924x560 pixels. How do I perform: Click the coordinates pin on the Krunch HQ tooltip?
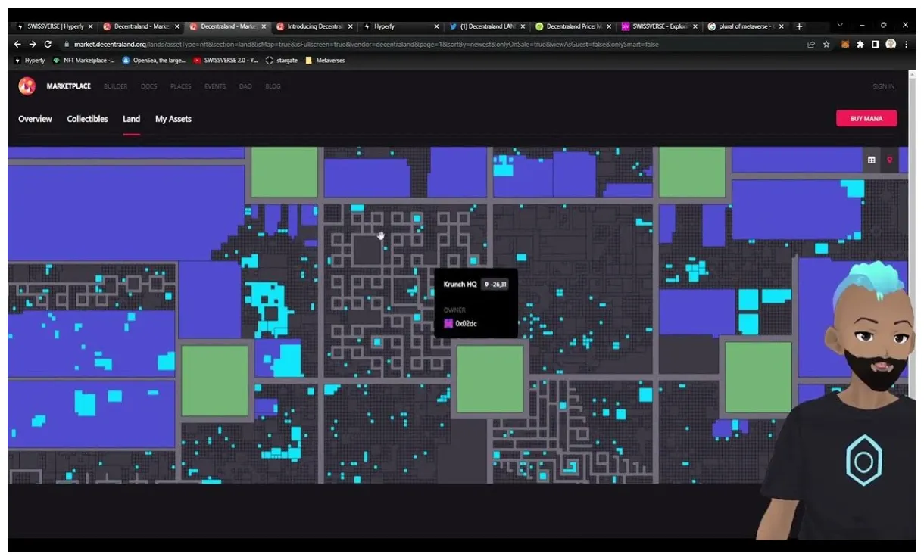coord(494,285)
